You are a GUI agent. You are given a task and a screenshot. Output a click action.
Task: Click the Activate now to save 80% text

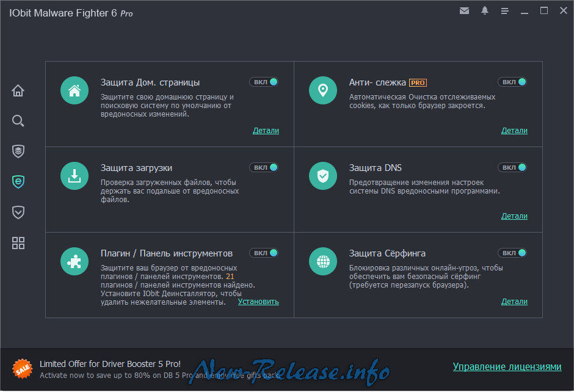159,376
